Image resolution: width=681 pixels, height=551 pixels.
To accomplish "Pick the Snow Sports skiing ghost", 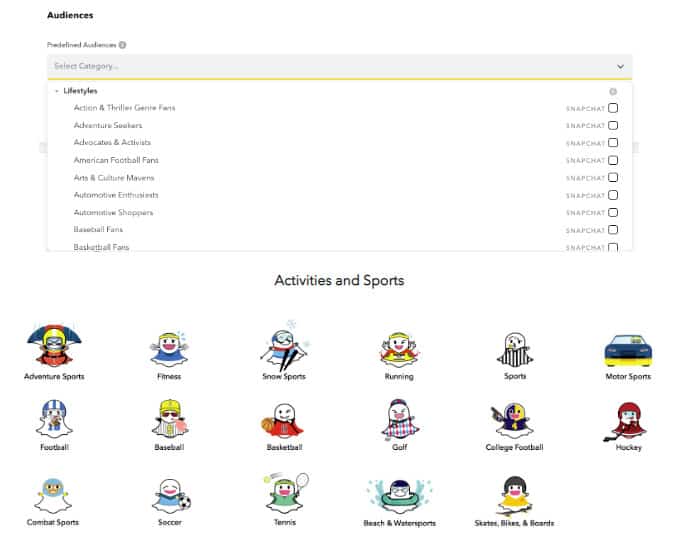I will point(284,346).
